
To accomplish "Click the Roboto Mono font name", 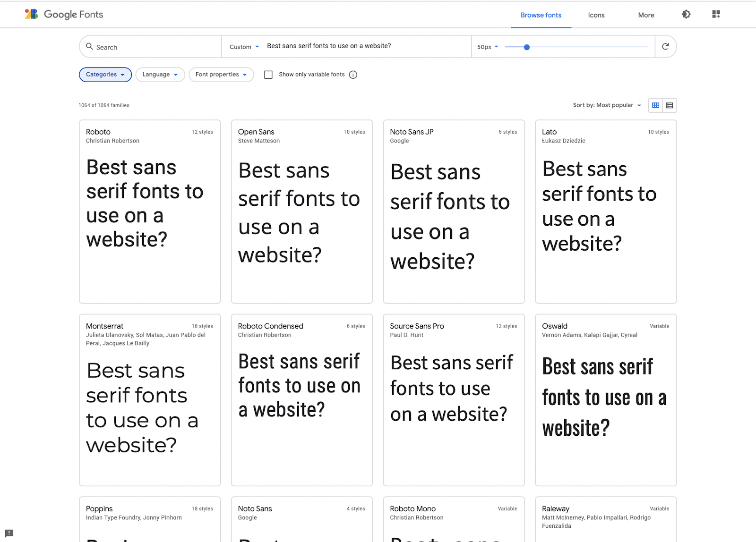I will point(412,508).
